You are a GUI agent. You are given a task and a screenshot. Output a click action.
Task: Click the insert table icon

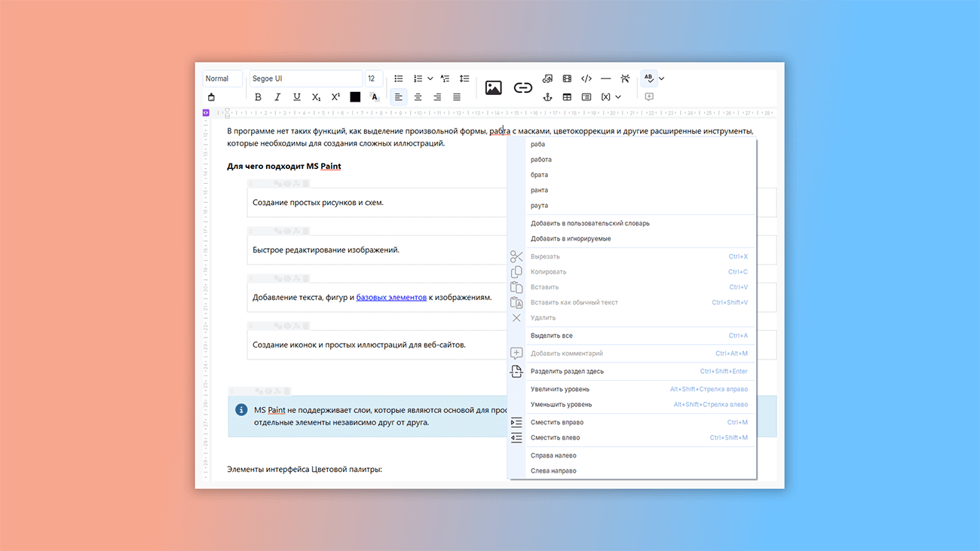pos(567,97)
